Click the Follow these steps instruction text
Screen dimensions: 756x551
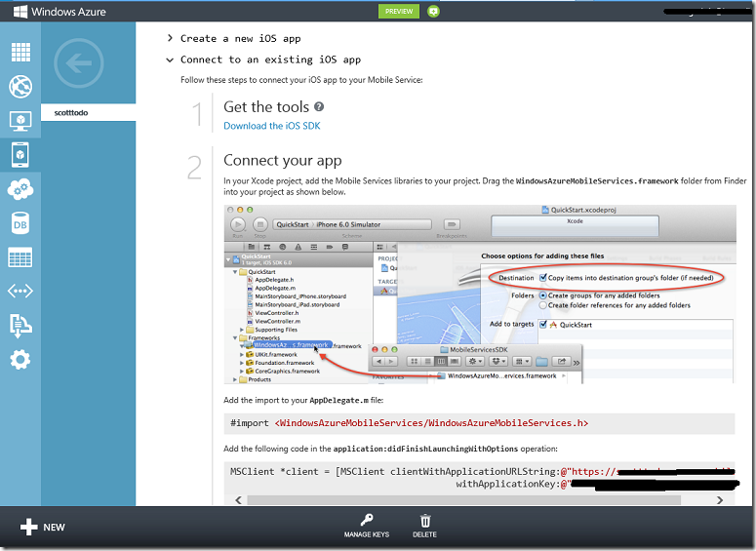301,80
